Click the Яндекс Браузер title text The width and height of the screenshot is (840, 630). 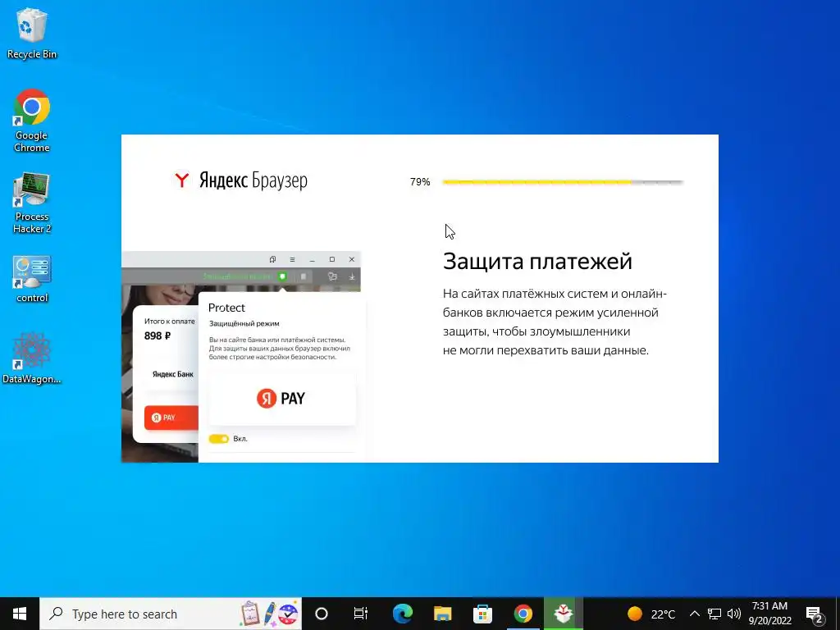pos(253,180)
